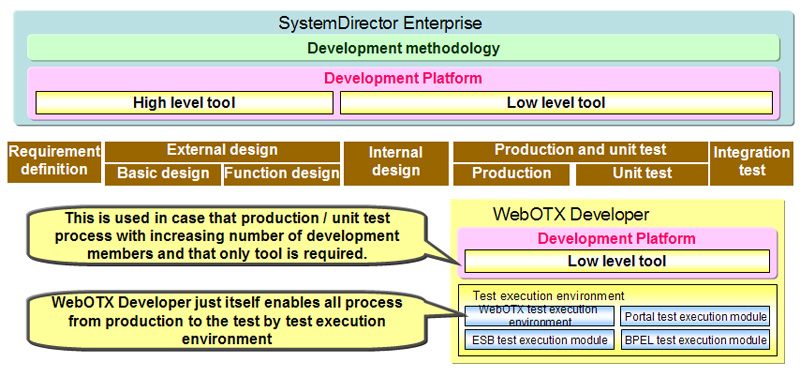800x377 pixels.
Task: Select WebOTX test execution environment box
Action: 539,316
